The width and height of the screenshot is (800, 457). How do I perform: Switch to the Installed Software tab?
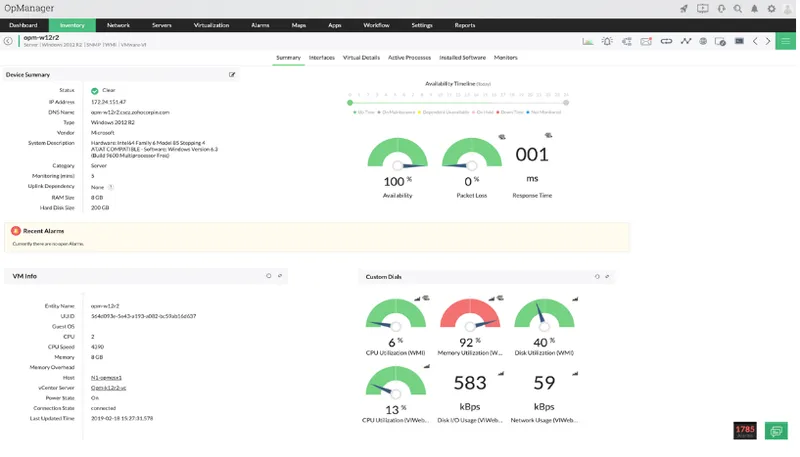click(x=463, y=58)
